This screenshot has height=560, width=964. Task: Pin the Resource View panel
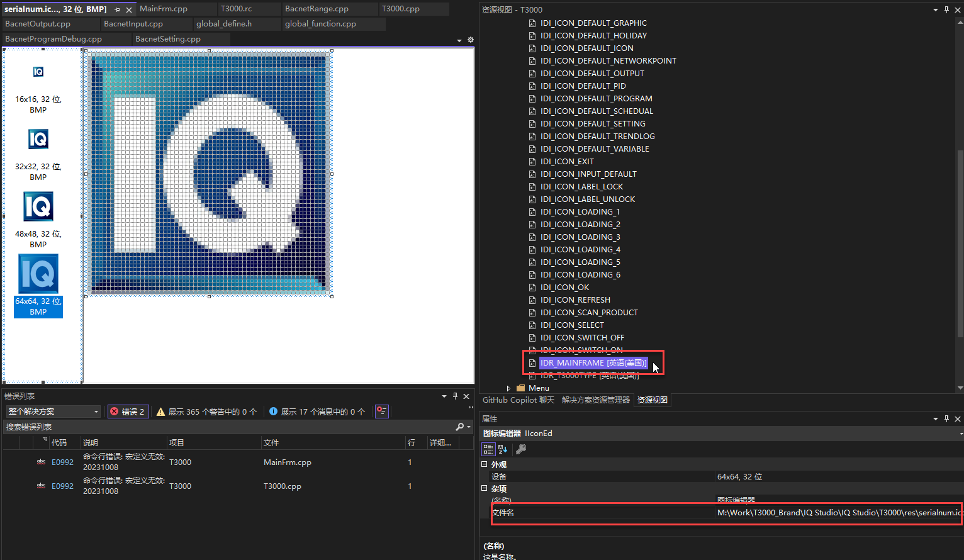[x=946, y=9]
